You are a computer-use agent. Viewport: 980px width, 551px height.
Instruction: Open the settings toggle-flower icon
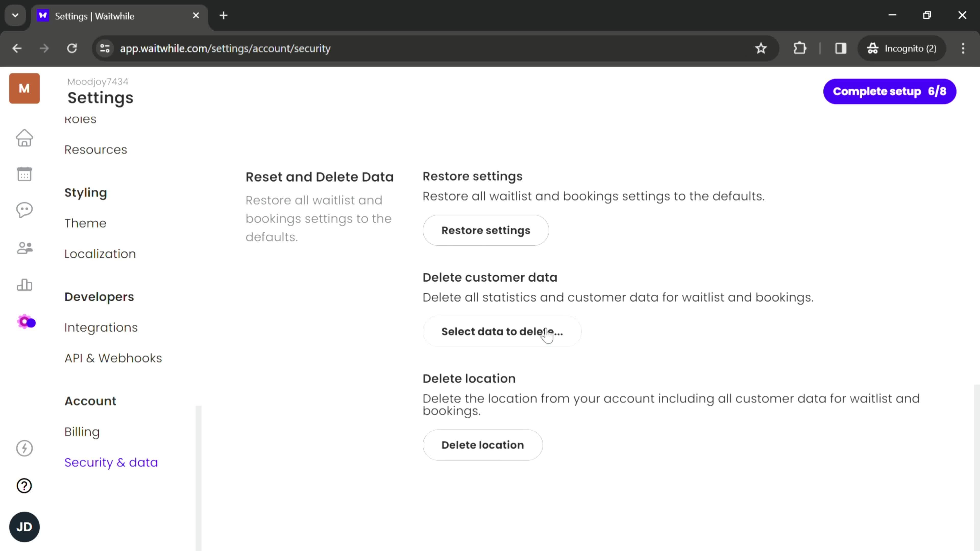coord(26,322)
